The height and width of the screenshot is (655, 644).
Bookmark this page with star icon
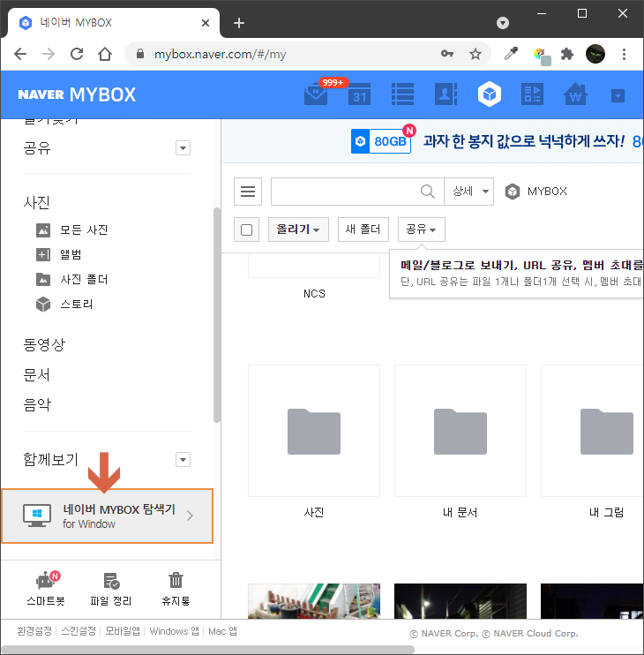coord(476,54)
